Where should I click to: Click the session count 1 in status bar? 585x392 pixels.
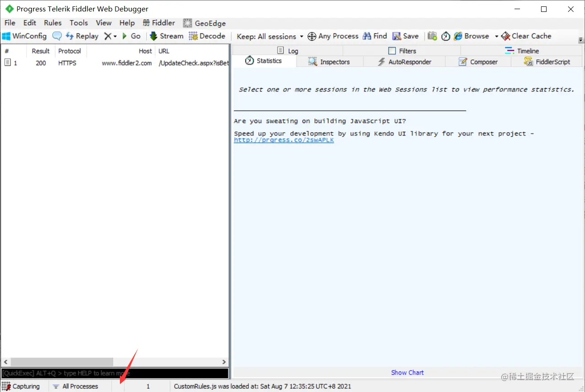click(148, 387)
